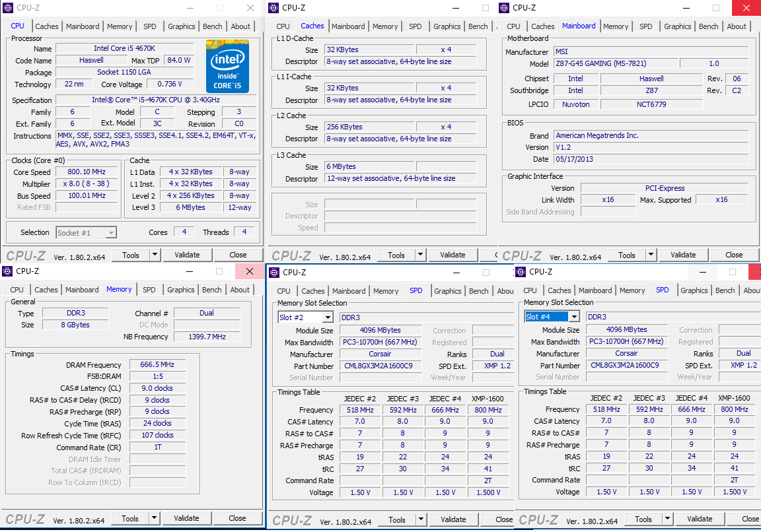761x532 pixels.
Task: Open the Tools arrow in the Slot #2 SPD window
Action: (421, 519)
